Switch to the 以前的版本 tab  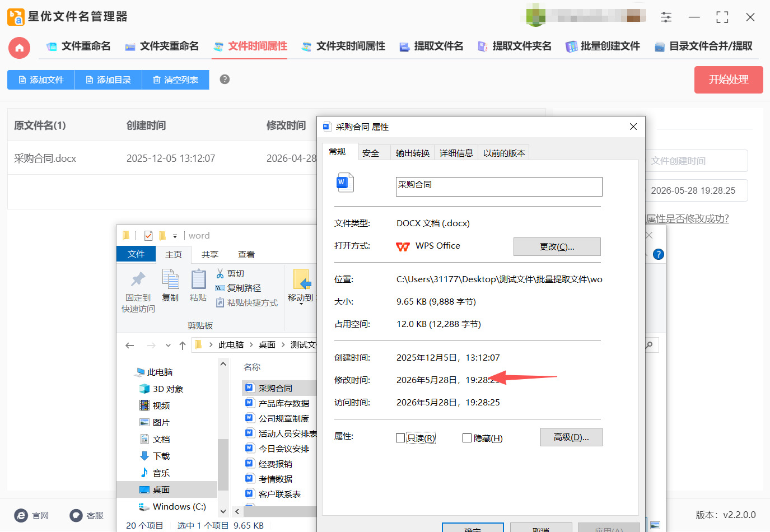pyautogui.click(x=504, y=153)
